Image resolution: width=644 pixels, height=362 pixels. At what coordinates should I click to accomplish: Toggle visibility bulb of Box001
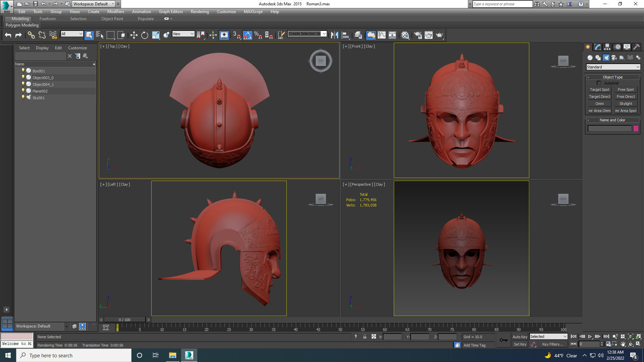click(x=23, y=71)
